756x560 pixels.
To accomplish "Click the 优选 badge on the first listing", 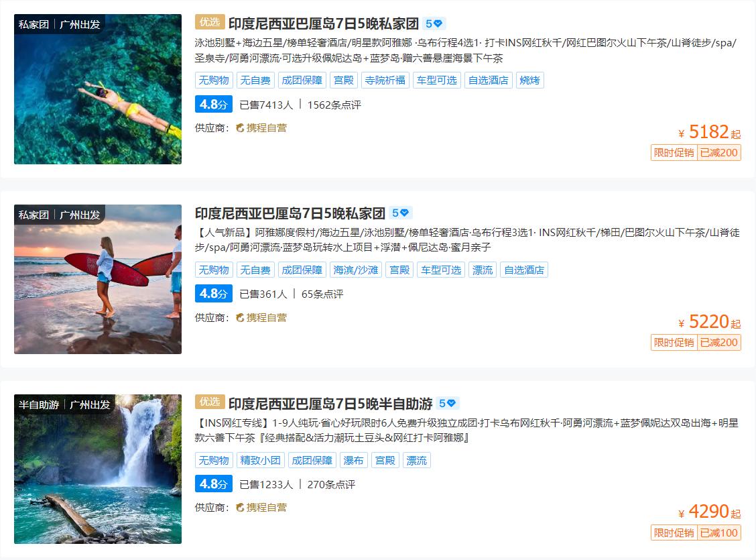I will (210, 22).
